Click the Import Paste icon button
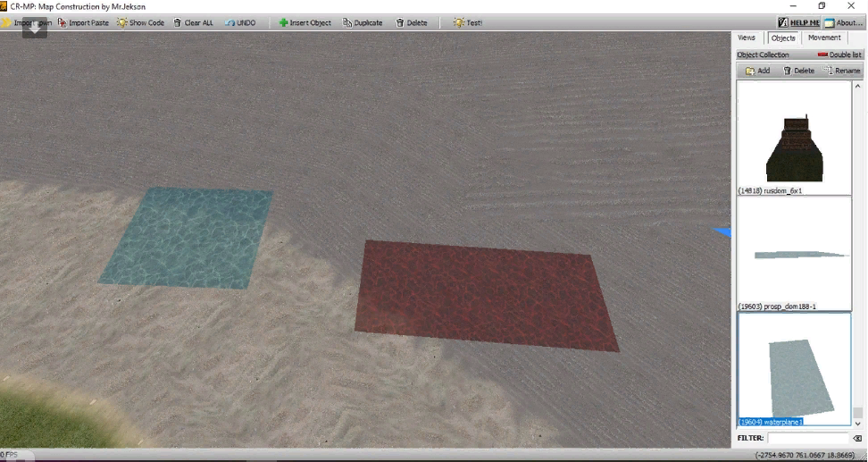The image size is (868, 462). (x=83, y=22)
